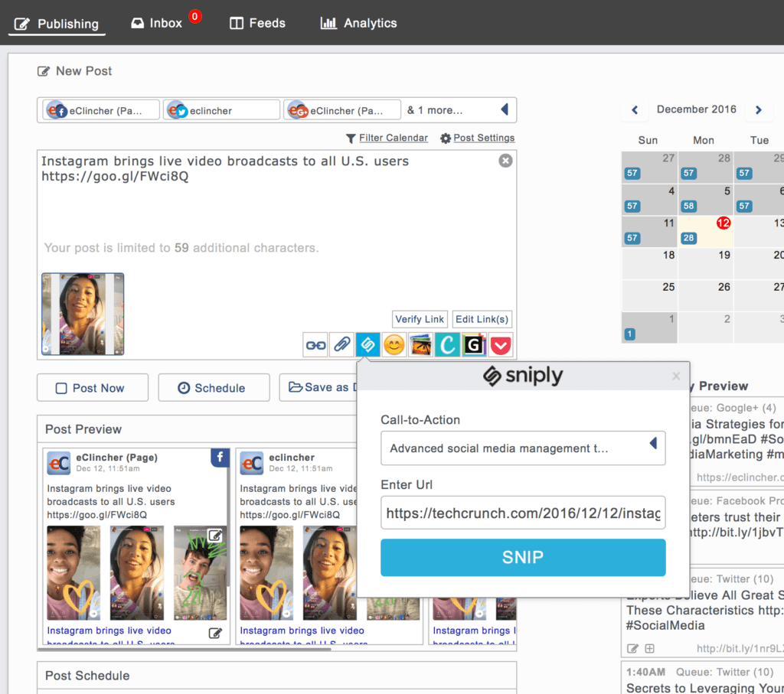784x694 pixels.
Task: Click the Enter Url input field
Action: [x=523, y=513]
